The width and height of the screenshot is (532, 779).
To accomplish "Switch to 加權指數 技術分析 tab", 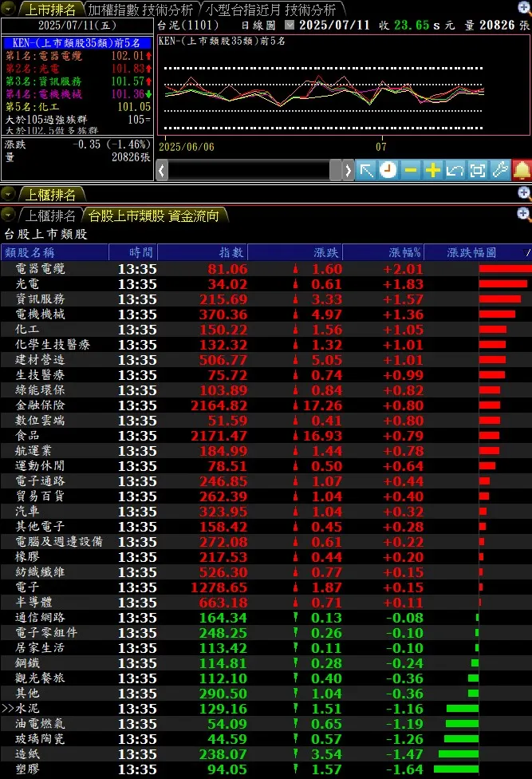I will coord(140,10).
